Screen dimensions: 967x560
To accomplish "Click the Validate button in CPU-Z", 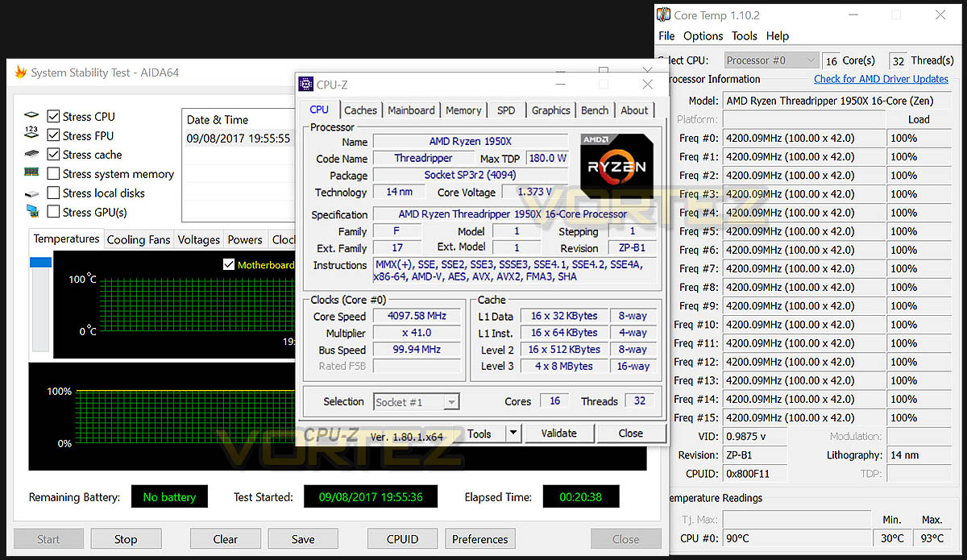I will click(558, 433).
